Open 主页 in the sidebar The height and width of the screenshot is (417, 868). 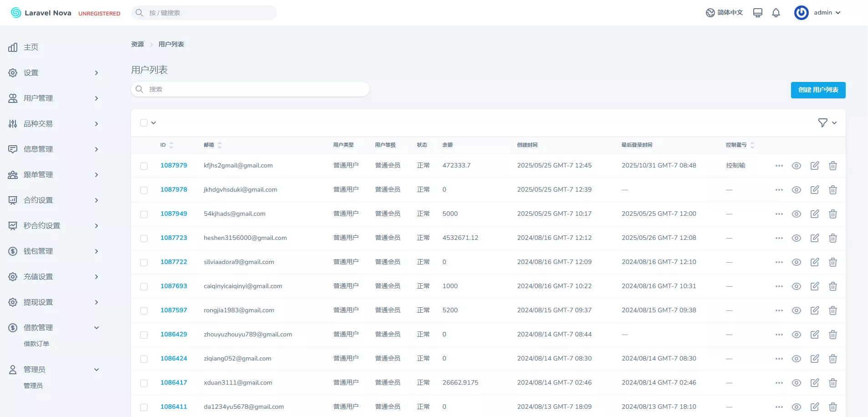(x=31, y=47)
